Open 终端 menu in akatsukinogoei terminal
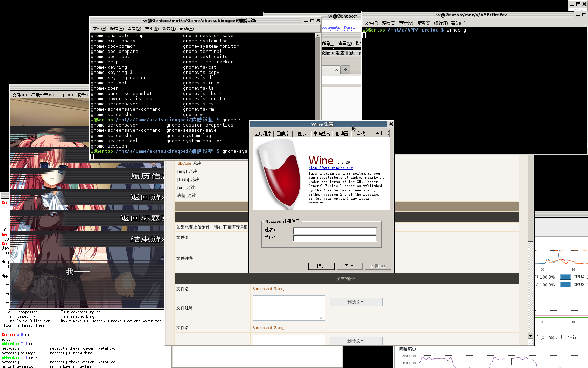The height and width of the screenshot is (368, 588). click(x=169, y=29)
